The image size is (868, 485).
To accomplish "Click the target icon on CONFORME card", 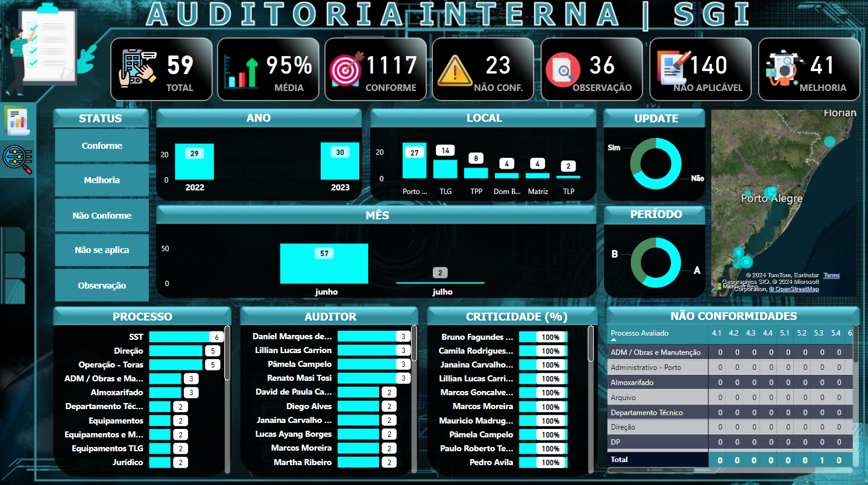I will [346, 69].
